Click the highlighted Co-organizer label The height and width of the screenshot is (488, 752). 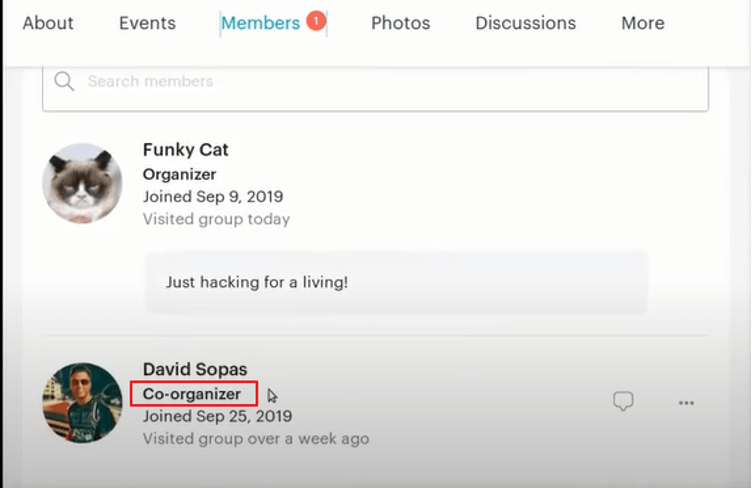[x=193, y=394]
